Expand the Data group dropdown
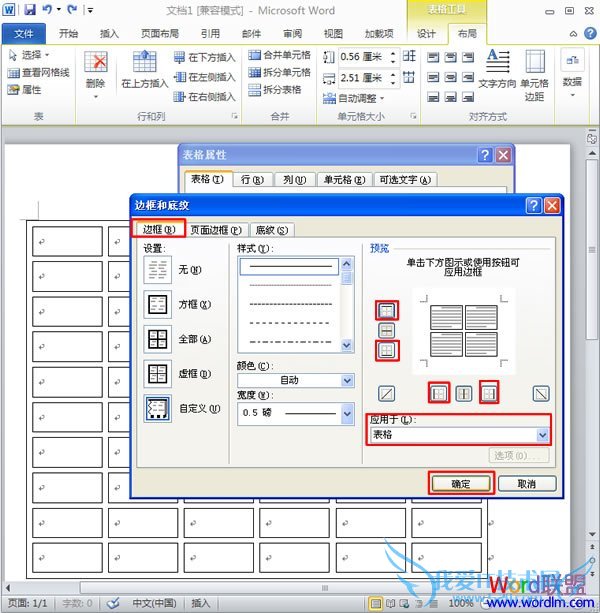This screenshot has height=613, width=600. pyautogui.click(x=572, y=95)
